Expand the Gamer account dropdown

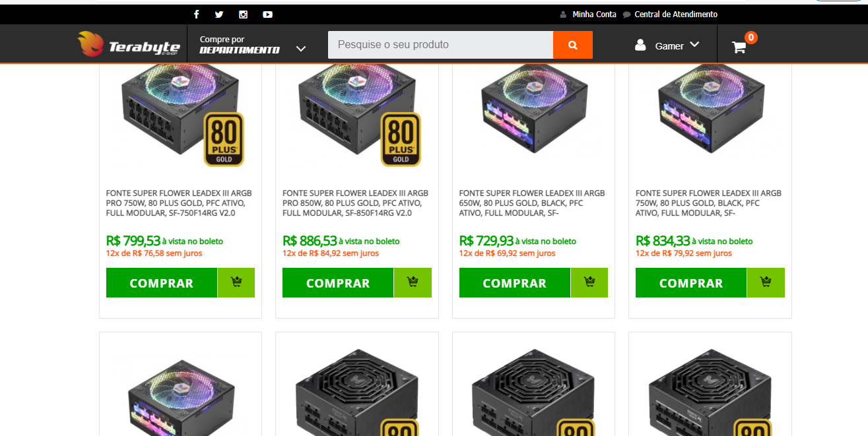tap(667, 46)
